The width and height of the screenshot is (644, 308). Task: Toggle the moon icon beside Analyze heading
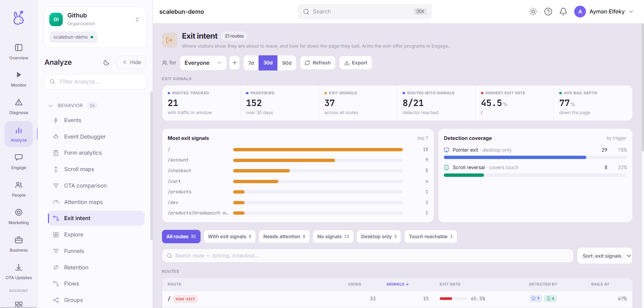(x=106, y=62)
